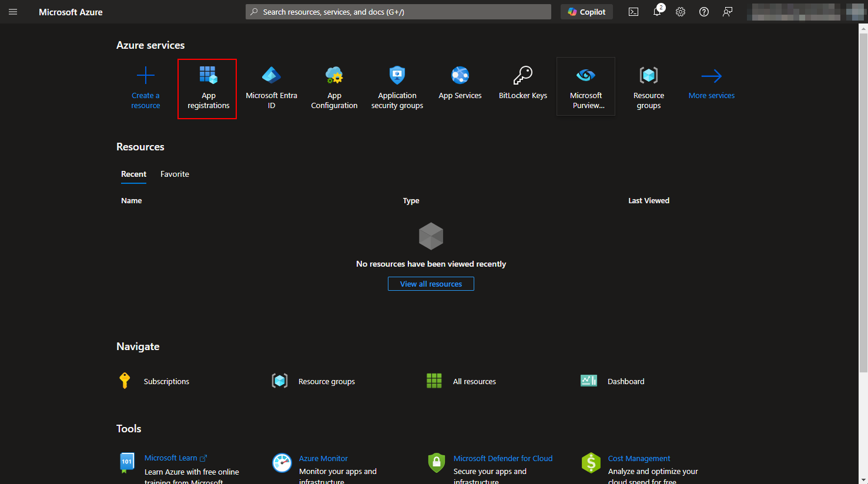Expand the portal hamburger menu
Image resolution: width=868 pixels, height=484 pixels.
13,12
